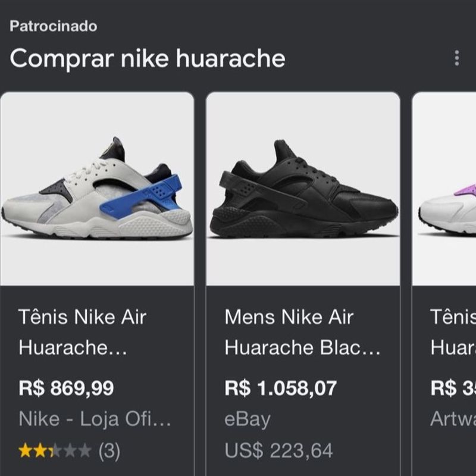Open the third card's cut-off product title

452,332
